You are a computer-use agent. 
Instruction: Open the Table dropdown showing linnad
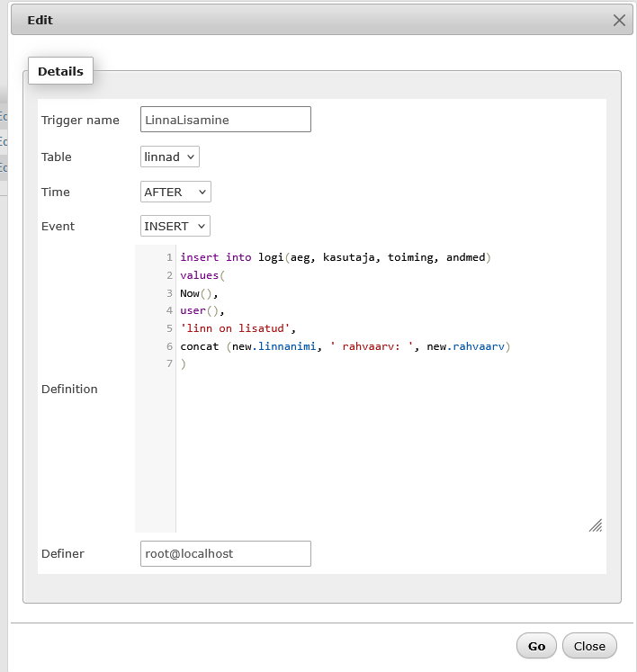[170, 157]
